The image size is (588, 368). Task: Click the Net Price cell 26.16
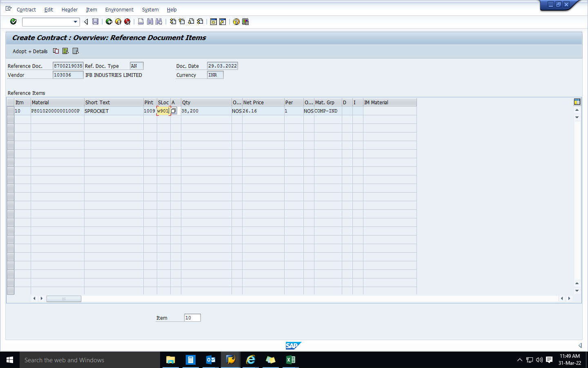point(263,111)
